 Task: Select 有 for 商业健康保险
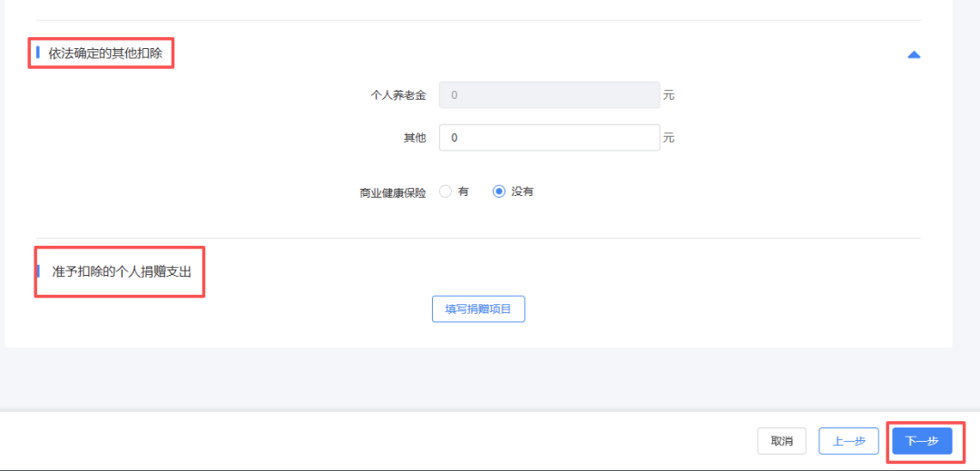pos(446,191)
